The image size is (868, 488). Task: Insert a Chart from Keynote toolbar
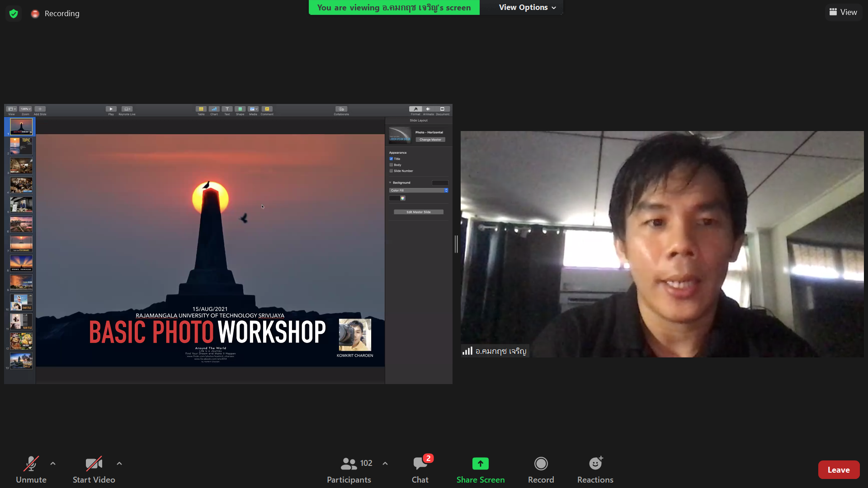point(214,109)
